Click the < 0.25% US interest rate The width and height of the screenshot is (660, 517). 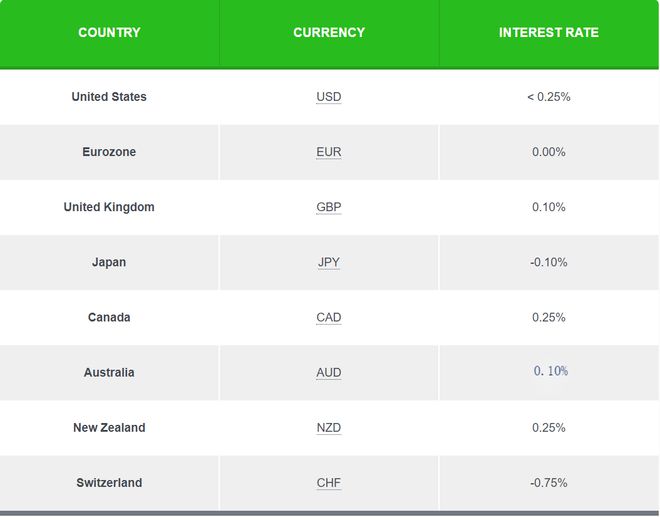[548, 97]
